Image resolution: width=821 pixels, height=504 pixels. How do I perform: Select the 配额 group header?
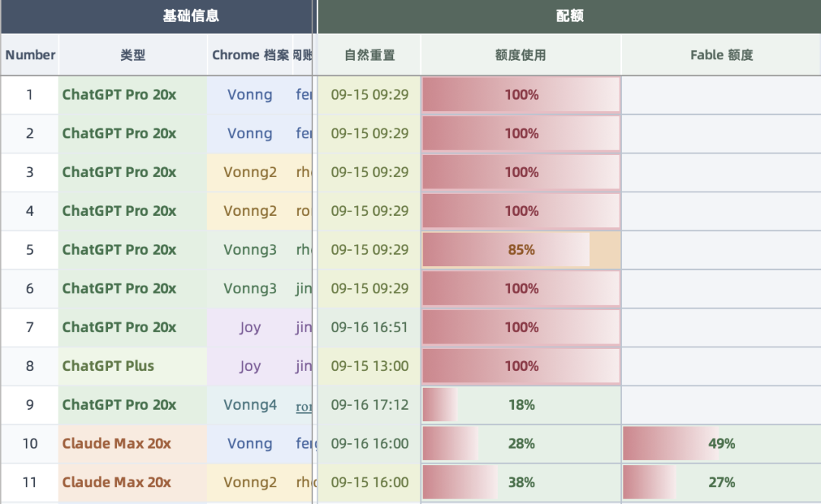pyautogui.click(x=569, y=16)
